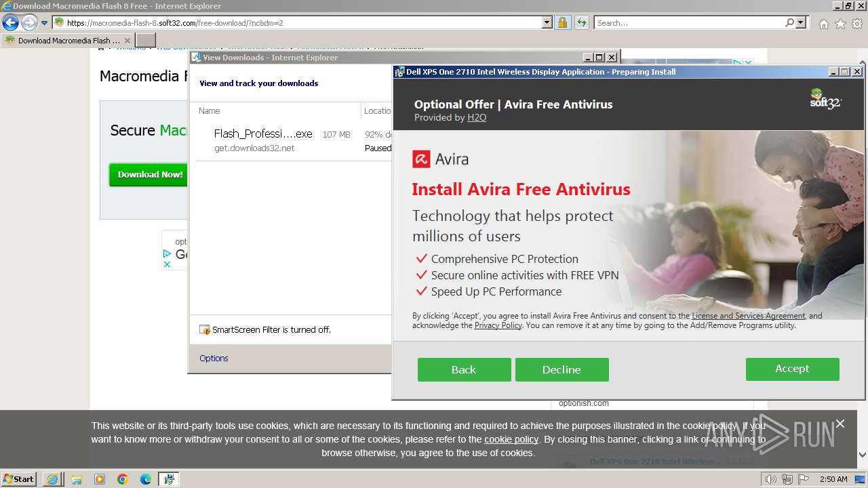Click the AdChoices triangle icon on left ad
Viewport: 868px width, 488px height.
pos(167,253)
